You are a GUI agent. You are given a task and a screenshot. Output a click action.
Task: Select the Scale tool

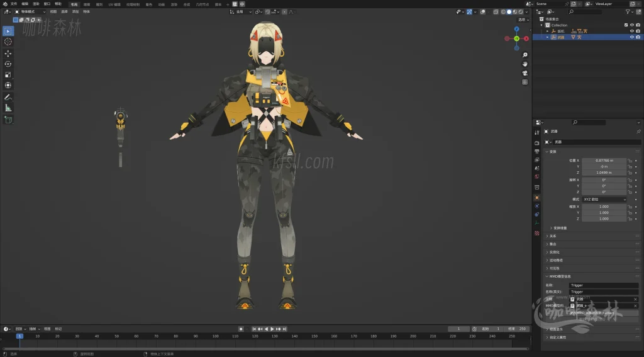click(x=8, y=74)
